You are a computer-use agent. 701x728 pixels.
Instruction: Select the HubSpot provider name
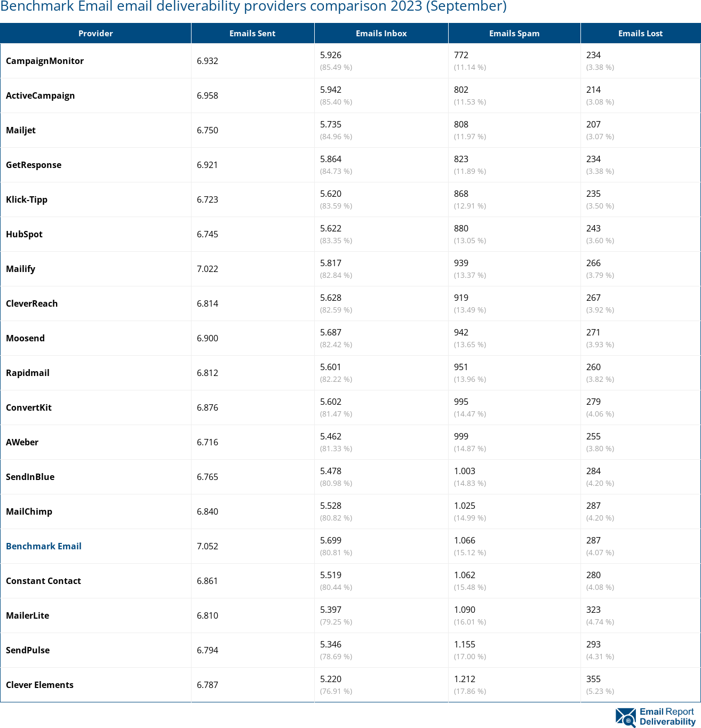click(24, 234)
